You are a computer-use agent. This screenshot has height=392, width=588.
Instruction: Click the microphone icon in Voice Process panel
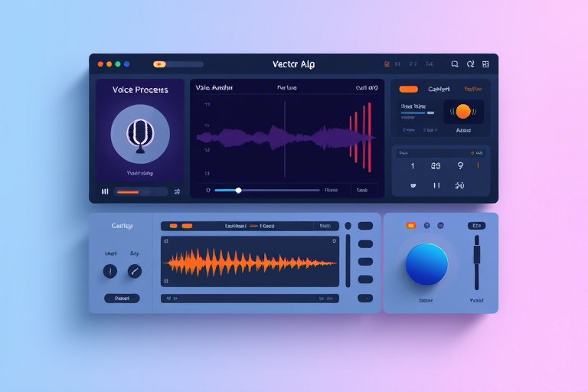point(140,136)
